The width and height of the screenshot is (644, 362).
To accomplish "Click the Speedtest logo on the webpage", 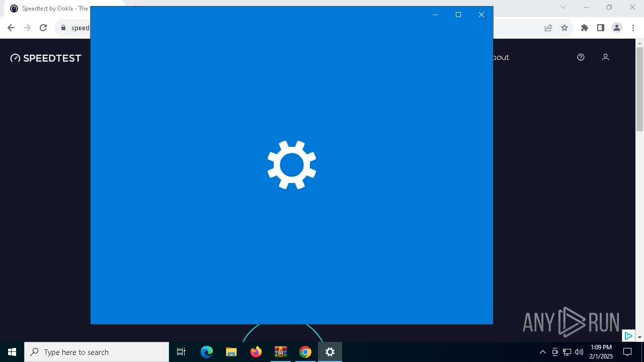I will pos(46,58).
